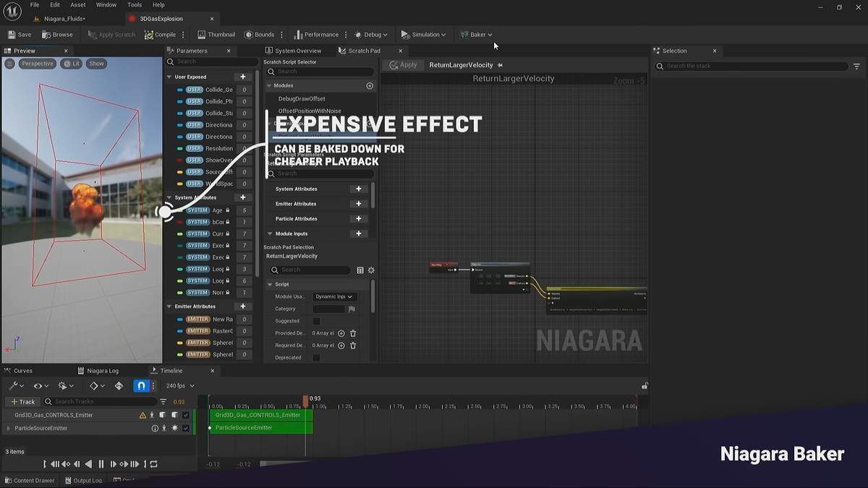The width and height of the screenshot is (868, 488).
Task: Add a Particle Attributes scratch parameter
Action: click(358, 218)
